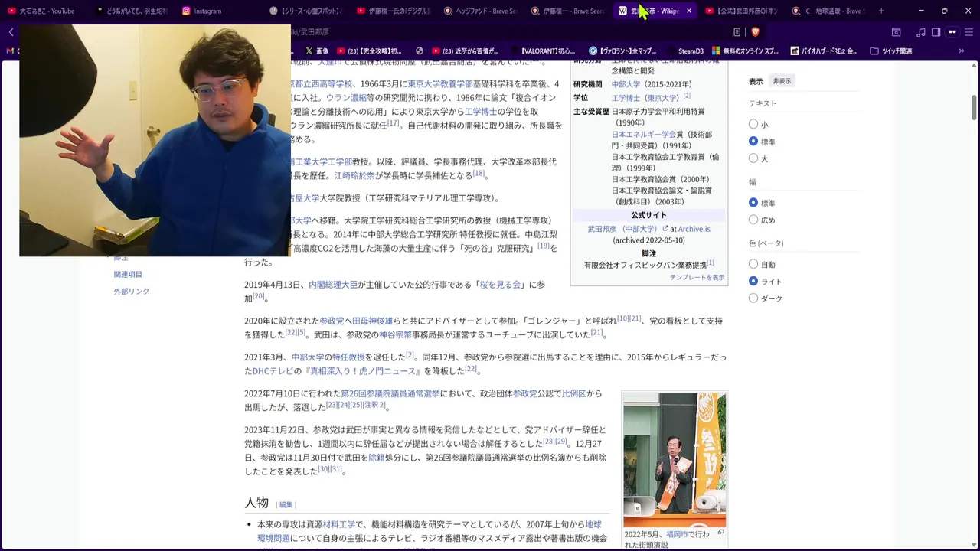Go back with the arrow button

coord(11,32)
